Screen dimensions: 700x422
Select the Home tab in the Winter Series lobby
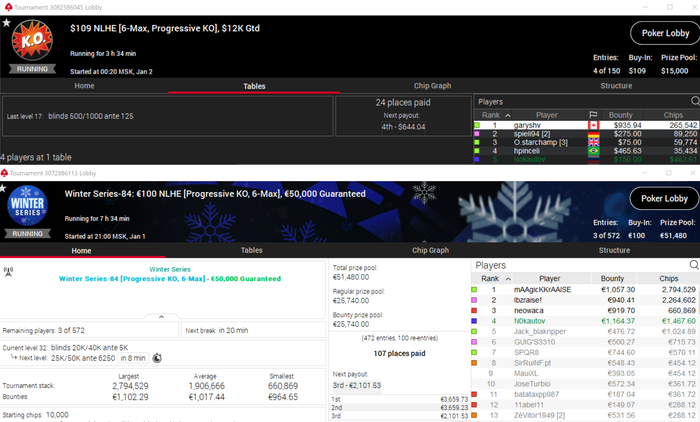pyautogui.click(x=81, y=251)
